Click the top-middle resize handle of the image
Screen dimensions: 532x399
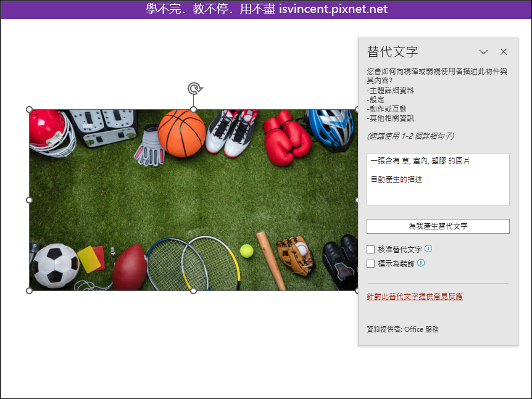193,110
